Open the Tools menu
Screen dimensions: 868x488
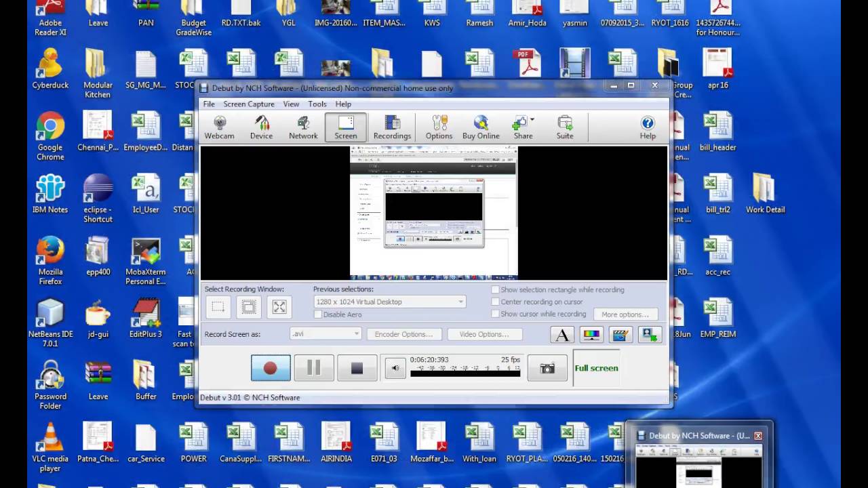pyautogui.click(x=317, y=104)
